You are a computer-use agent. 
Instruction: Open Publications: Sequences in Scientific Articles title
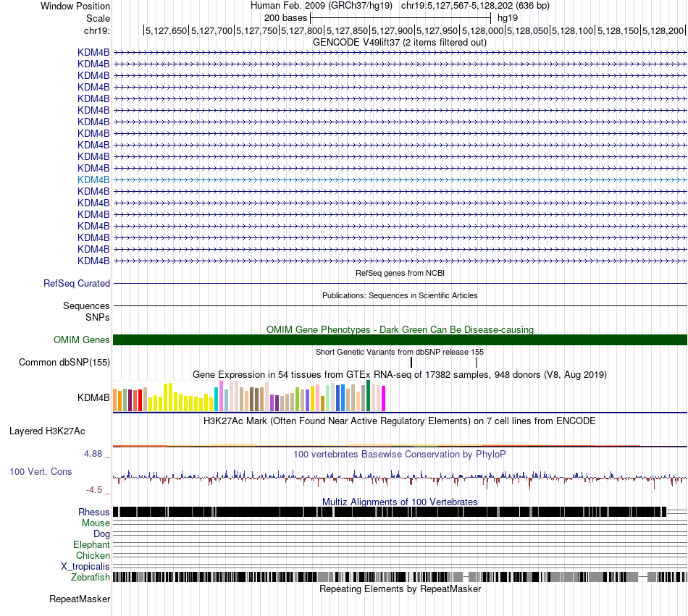(x=400, y=295)
